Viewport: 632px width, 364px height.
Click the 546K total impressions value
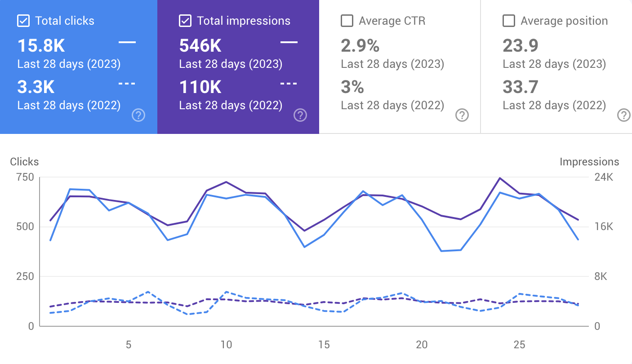pyautogui.click(x=200, y=45)
